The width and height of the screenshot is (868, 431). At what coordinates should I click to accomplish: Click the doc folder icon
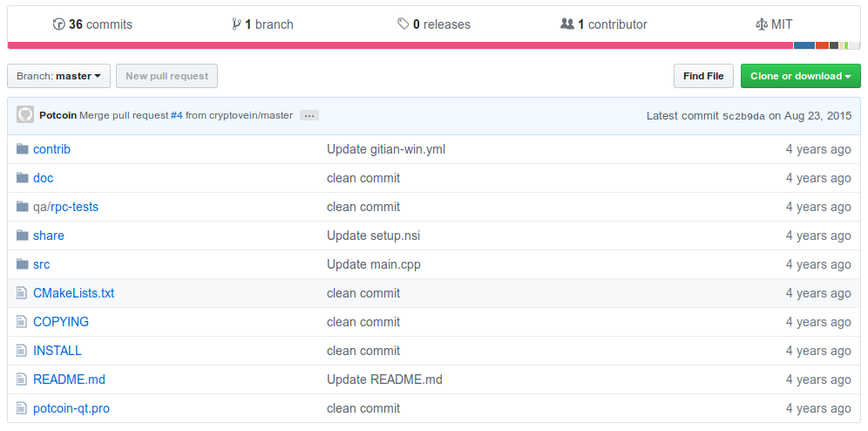pos(22,178)
